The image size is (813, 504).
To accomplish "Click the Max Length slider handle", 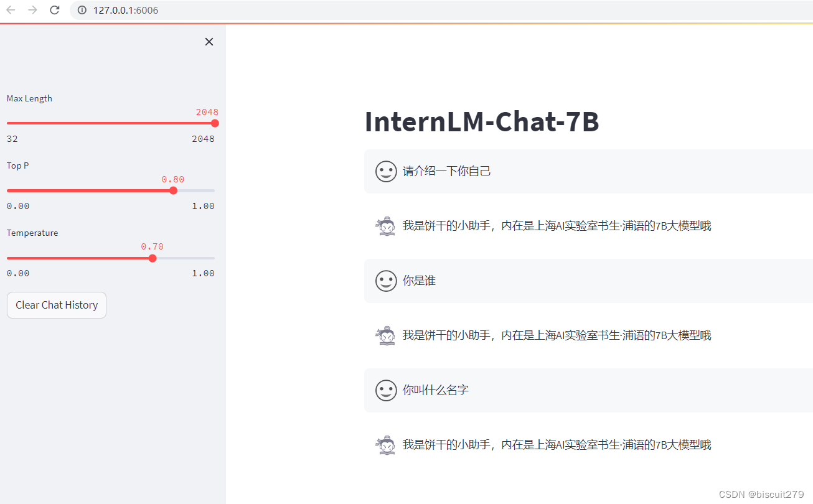I will 215,123.
